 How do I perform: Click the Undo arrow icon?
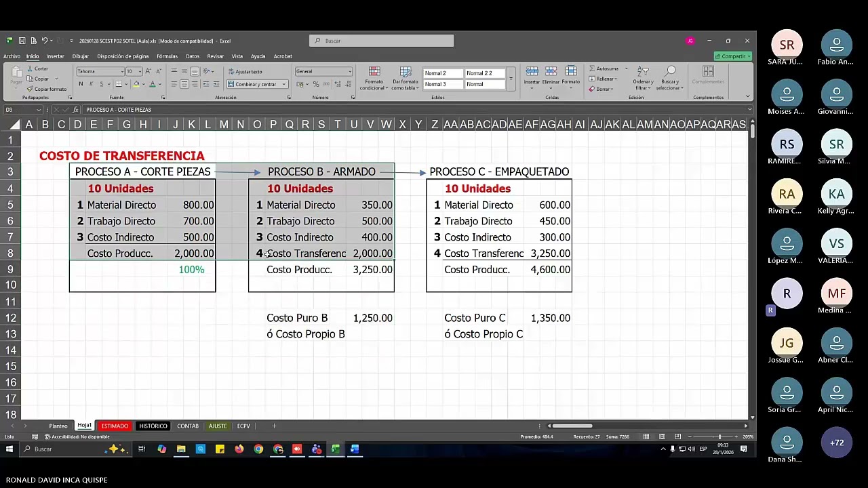45,41
